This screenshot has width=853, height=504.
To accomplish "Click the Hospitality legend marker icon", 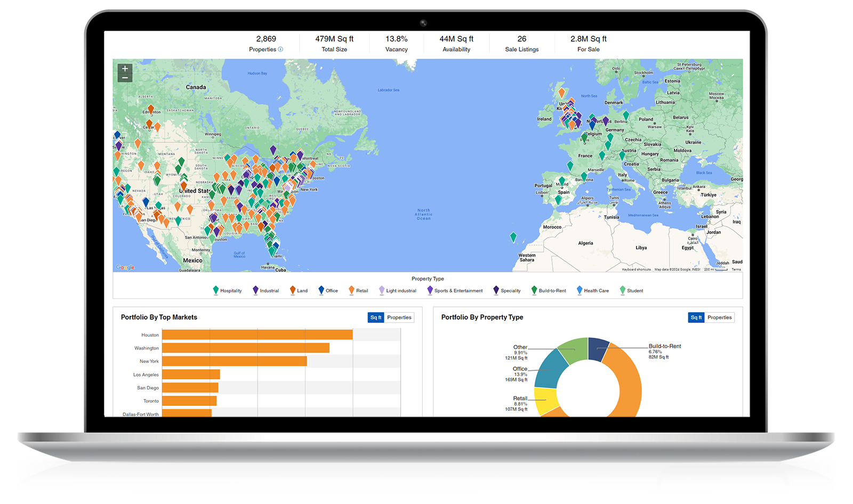I will click(216, 290).
